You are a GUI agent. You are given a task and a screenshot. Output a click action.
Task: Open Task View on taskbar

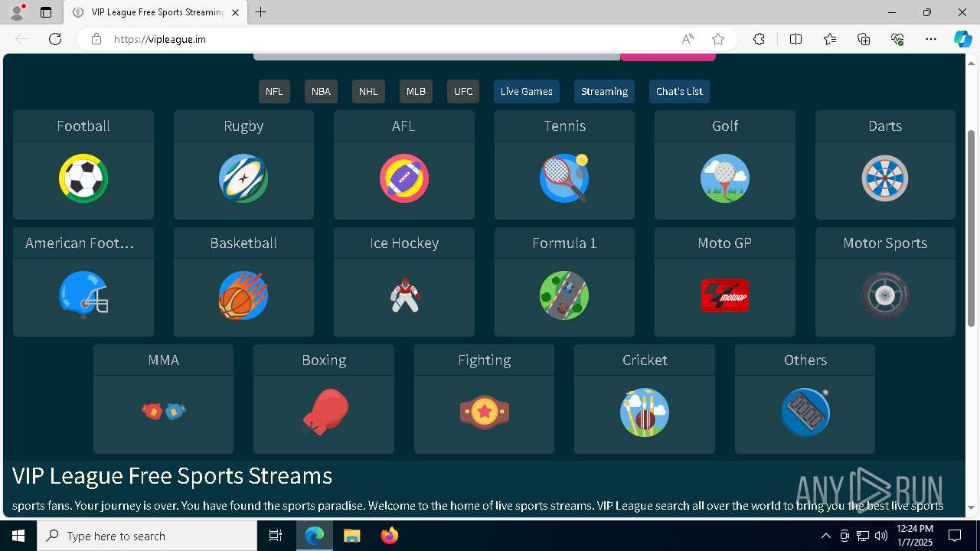click(276, 536)
